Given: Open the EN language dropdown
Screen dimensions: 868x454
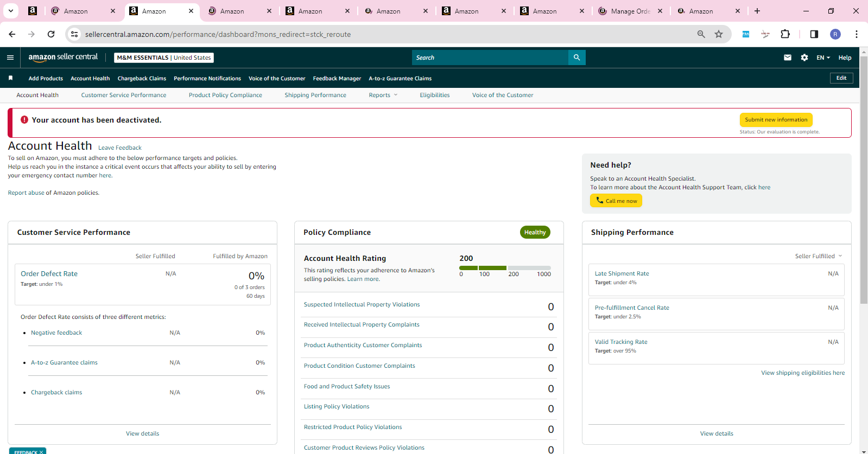Looking at the screenshot, I should pyautogui.click(x=823, y=57).
